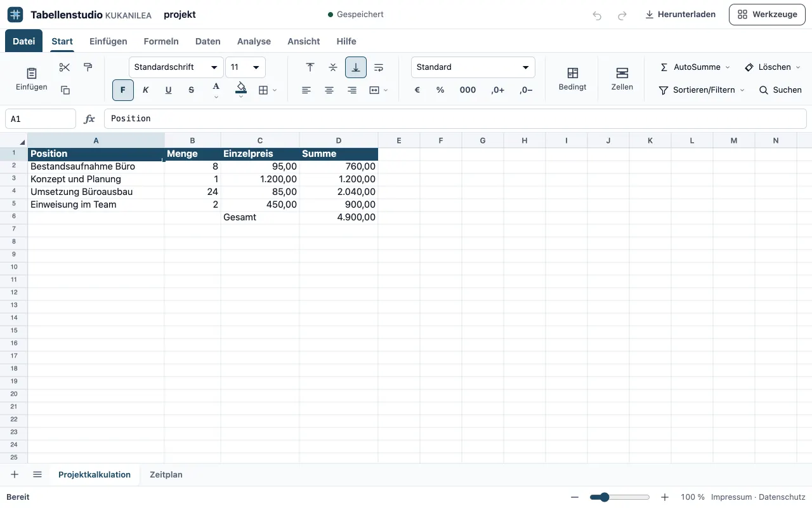The image size is (812, 508).
Task: Align cell content to top
Action: click(x=310, y=67)
